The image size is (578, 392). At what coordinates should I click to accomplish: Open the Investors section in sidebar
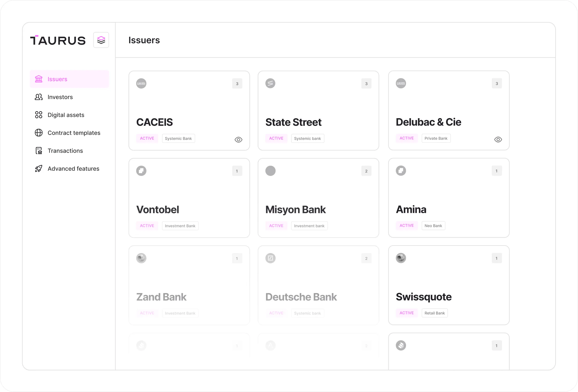click(60, 97)
